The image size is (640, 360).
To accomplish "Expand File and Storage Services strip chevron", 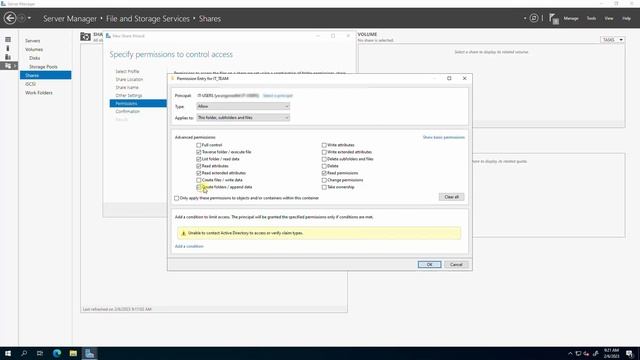I will point(15,66).
